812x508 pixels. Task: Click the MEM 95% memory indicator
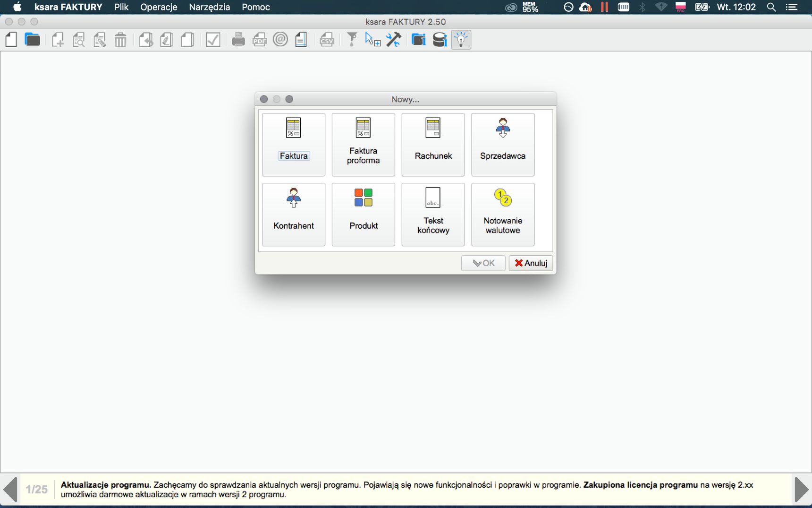(x=530, y=7)
